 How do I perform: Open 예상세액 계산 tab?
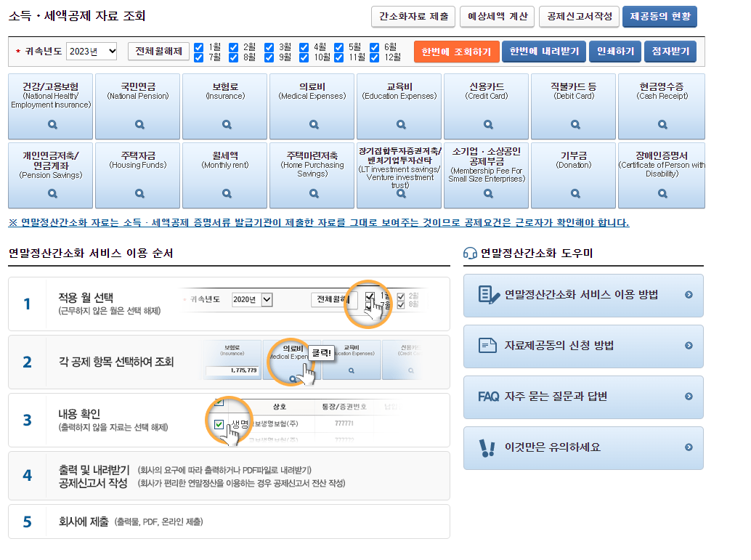click(498, 17)
